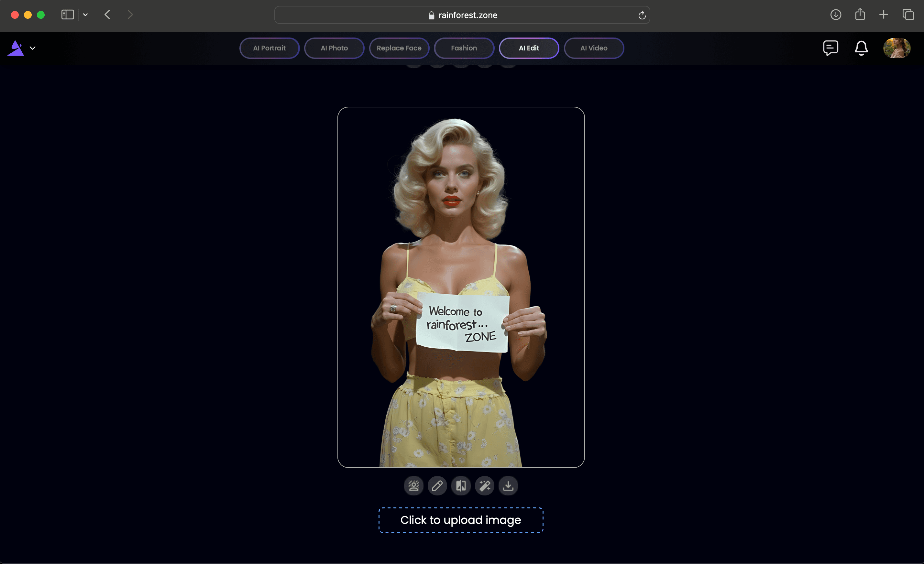924x564 pixels.
Task: Toggle the AI Edit active tab
Action: tap(529, 48)
